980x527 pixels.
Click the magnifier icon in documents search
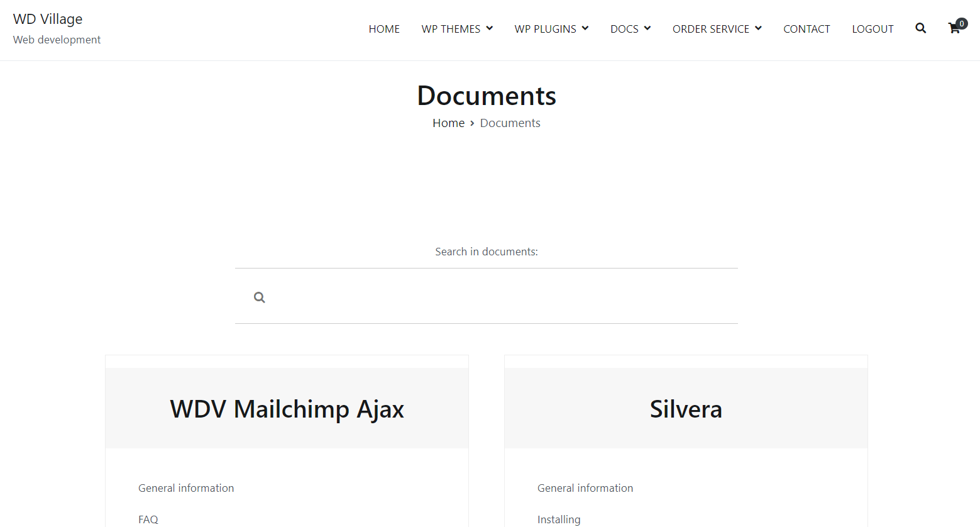tap(259, 297)
